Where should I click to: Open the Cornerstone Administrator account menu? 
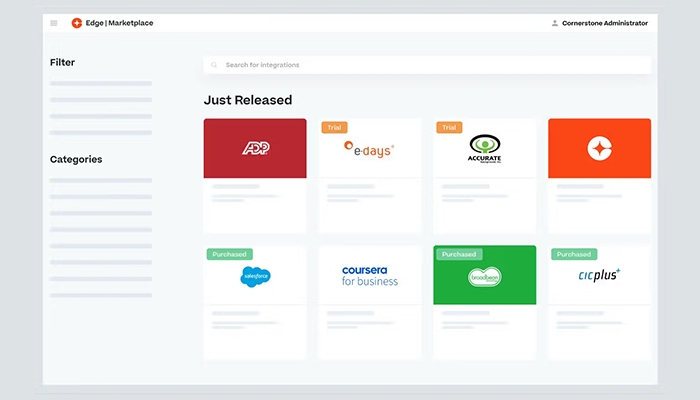pyautogui.click(x=604, y=23)
